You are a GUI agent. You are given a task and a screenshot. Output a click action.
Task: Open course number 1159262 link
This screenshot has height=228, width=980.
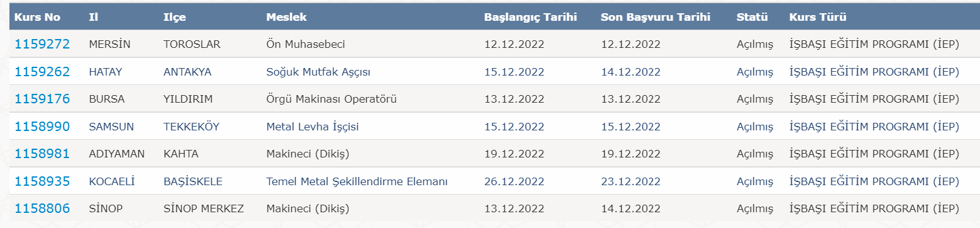pos(42,72)
